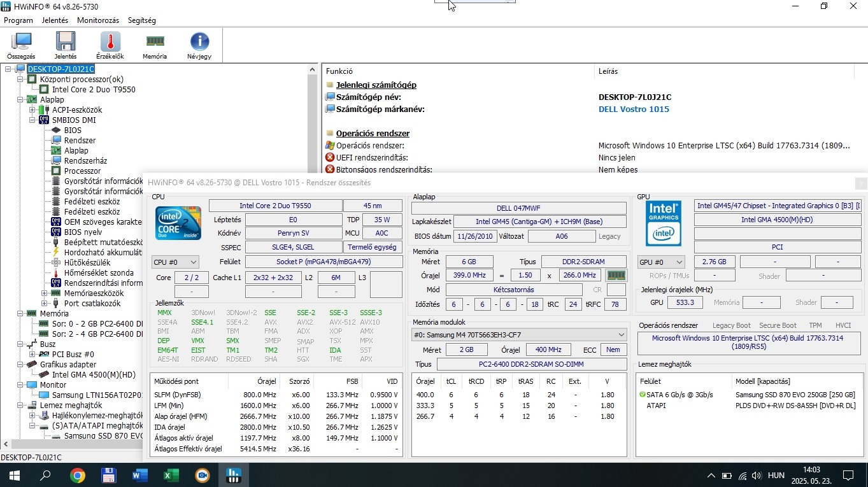Open Google Chrome from the taskbar
Viewport: 868px width, 487px height.
point(78,476)
